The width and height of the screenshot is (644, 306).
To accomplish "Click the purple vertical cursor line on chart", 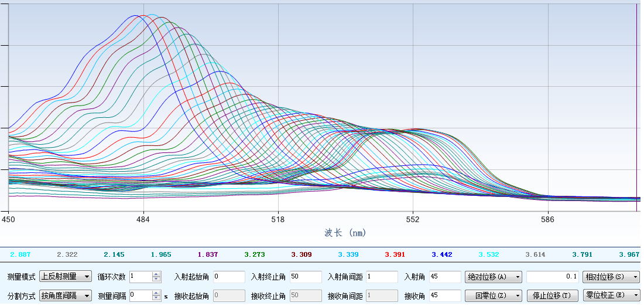I will pos(636,107).
